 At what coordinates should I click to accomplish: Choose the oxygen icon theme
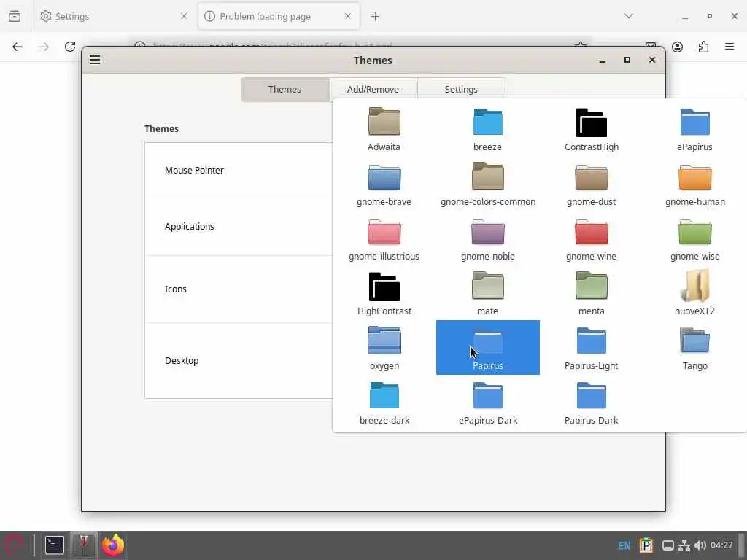point(384,348)
